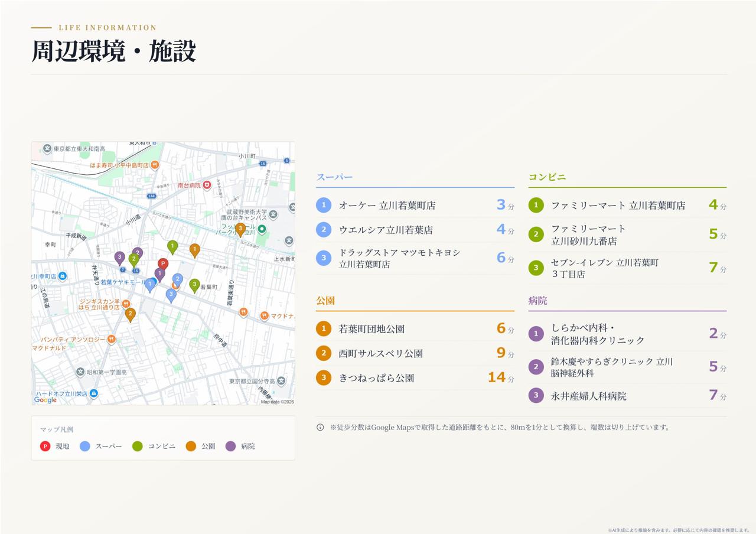Screen dimensions: 756x534
Task: Select the ウエルシア立川若葉店 name
Action: (x=386, y=230)
